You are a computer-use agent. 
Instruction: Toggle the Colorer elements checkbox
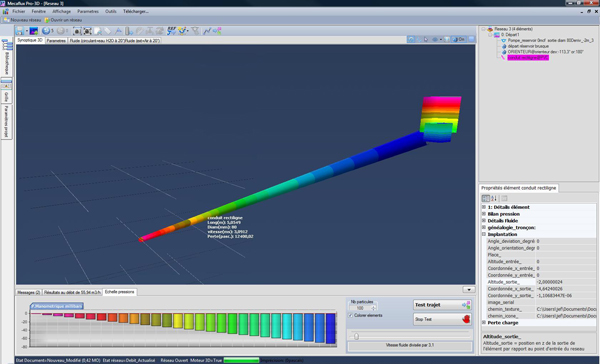click(351, 315)
